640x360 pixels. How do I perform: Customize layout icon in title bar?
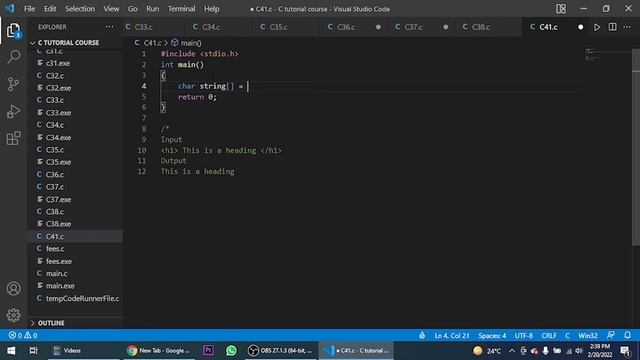(x=561, y=9)
